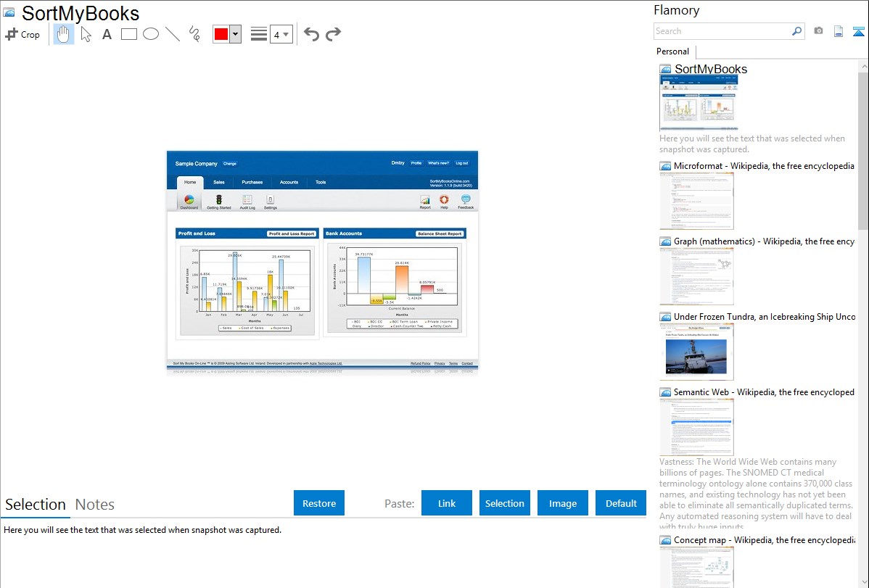Click the icon right of the page icon

coord(858,31)
